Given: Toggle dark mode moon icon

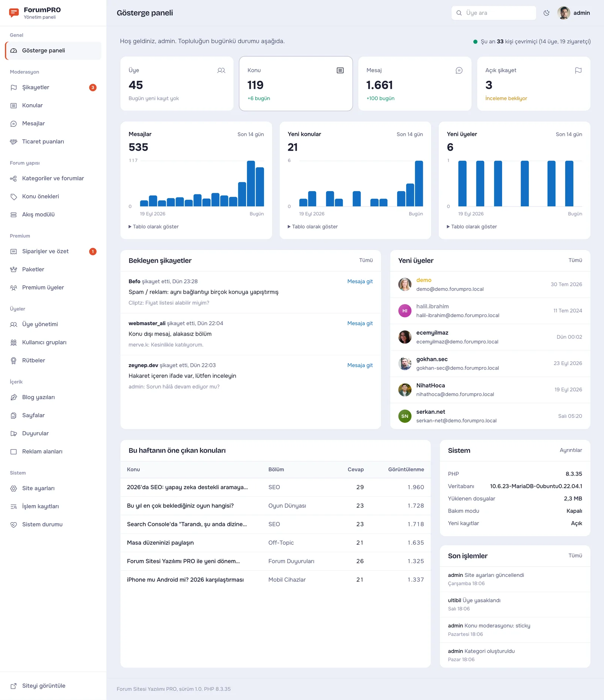Looking at the screenshot, I should coord(546,13).
